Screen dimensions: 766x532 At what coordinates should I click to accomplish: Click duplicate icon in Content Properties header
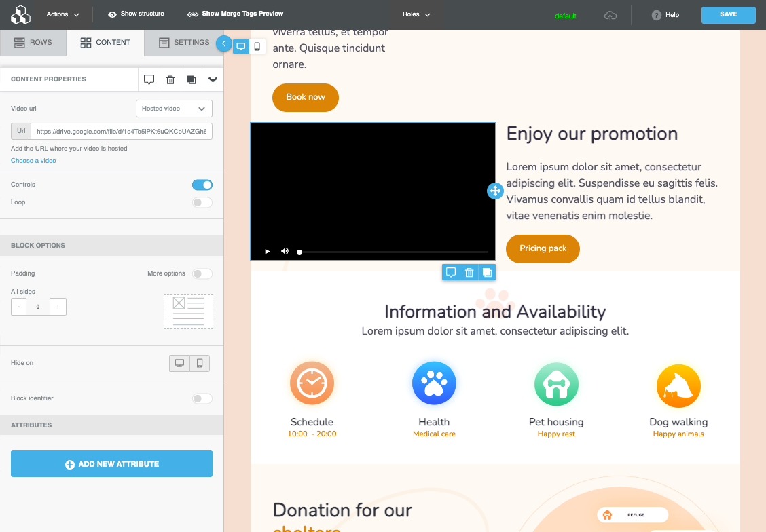pos(191,79)
